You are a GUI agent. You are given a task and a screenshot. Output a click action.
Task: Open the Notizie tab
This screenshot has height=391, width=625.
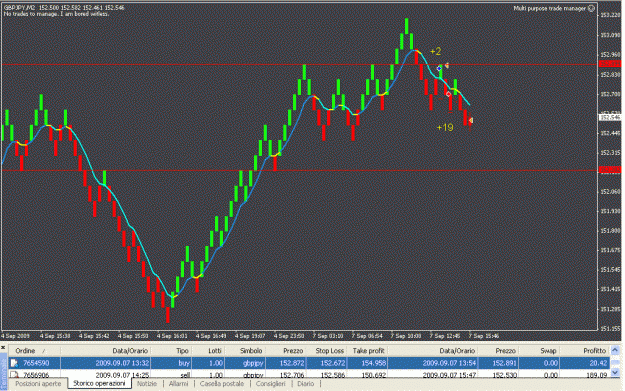147,384
